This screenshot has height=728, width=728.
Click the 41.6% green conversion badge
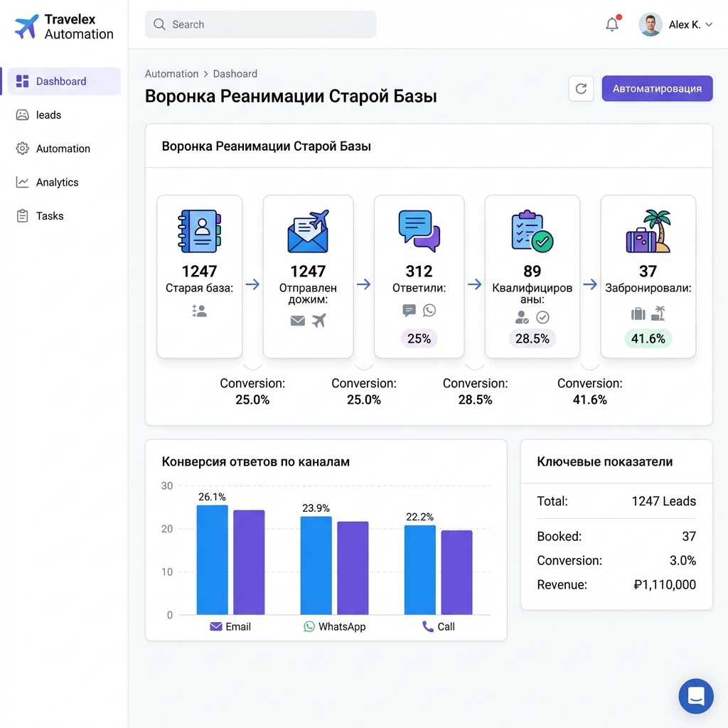coord(648,338)
